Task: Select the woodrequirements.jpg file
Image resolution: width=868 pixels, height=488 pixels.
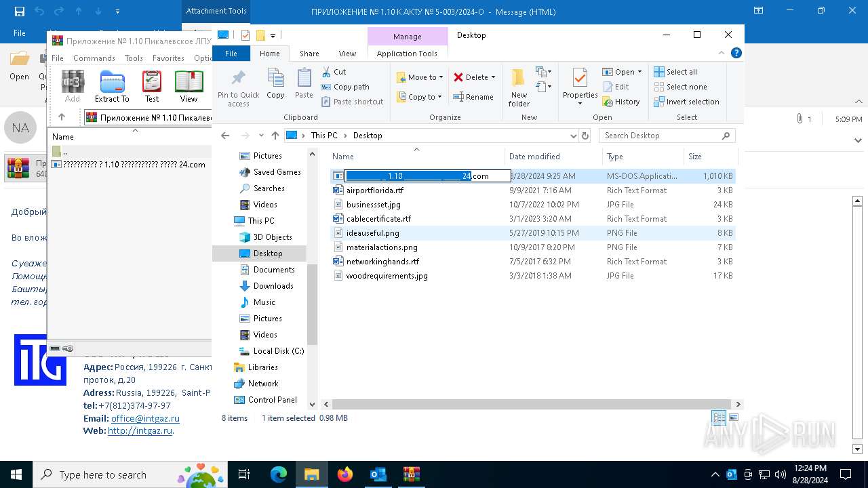Action: (x=387, y=276)
